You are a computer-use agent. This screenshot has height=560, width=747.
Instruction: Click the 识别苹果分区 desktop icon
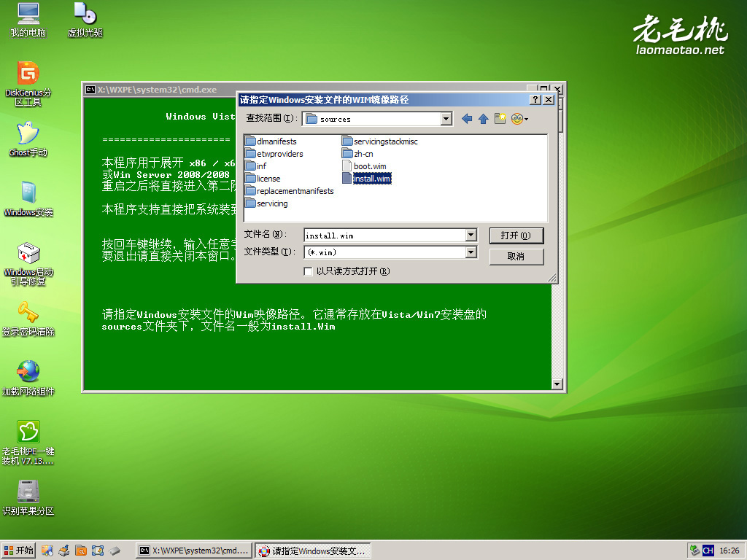[28, 498]
